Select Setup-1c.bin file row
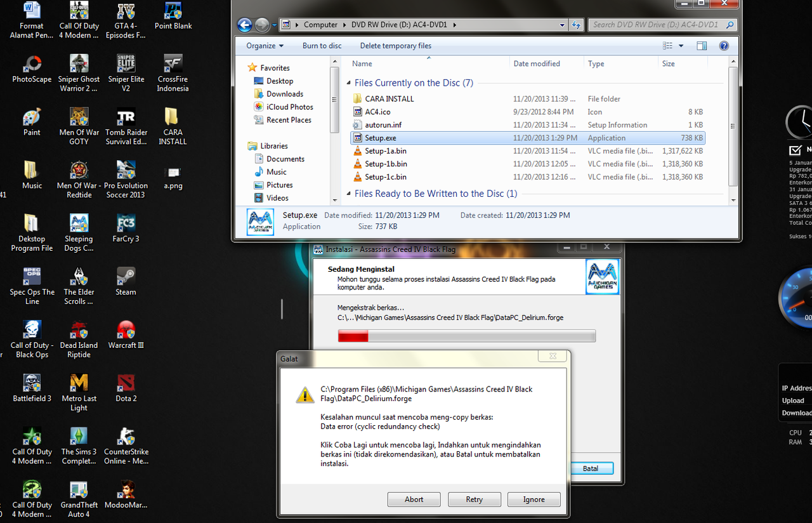 pos(527,177)
